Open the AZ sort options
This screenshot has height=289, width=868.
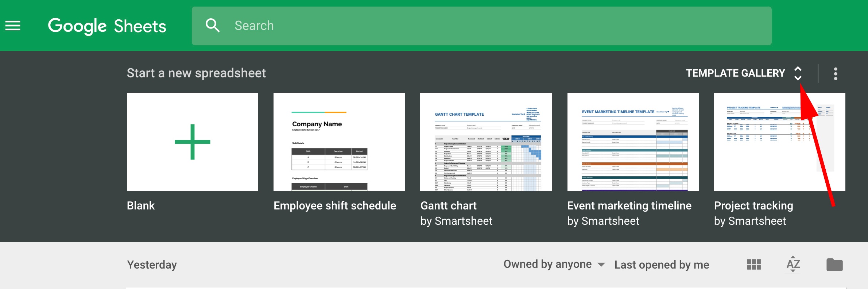[x=793, y=264]
